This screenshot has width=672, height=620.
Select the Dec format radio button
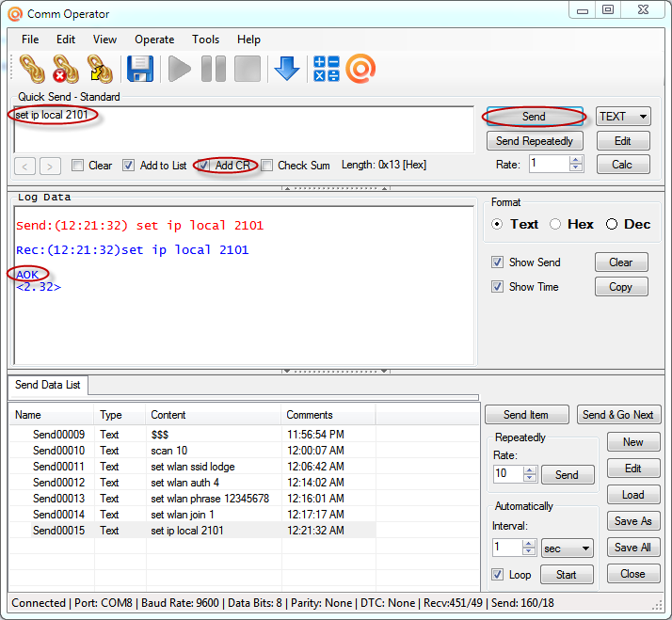coord(612,224)
